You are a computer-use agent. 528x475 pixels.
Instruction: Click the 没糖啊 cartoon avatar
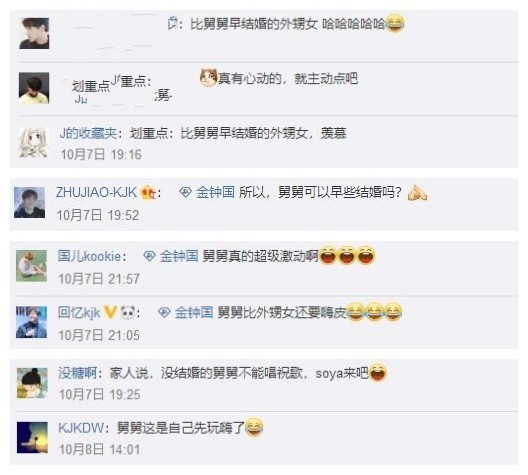pyautogui.click(x=32, y=383)
